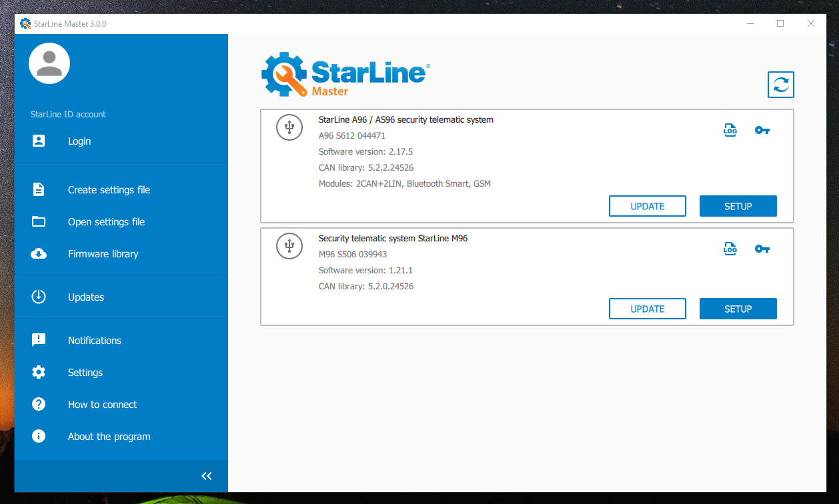Click the Modules 2CAN+2LIN line
This screenshot has width=839, height=504.
coord(405,183)
